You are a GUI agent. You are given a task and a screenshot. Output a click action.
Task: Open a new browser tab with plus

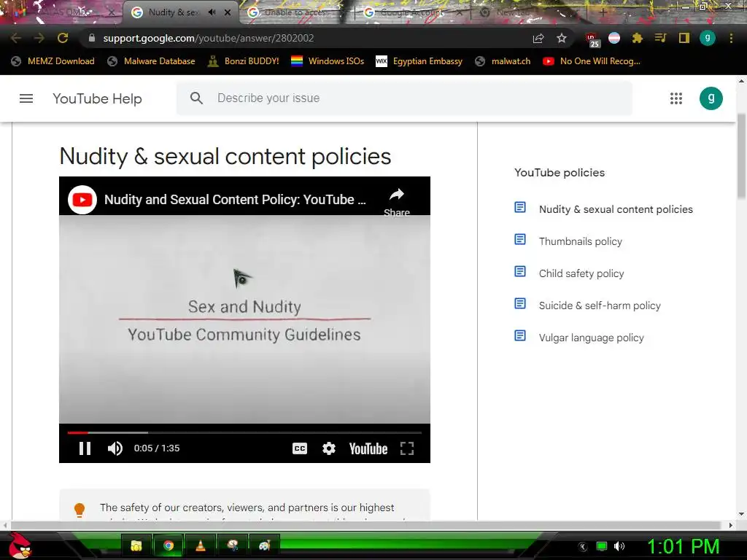coord(602,12)
